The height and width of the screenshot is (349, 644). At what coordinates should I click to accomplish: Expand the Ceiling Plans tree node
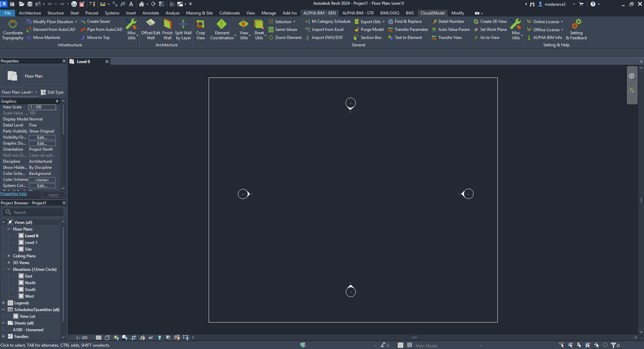point(9,256)
